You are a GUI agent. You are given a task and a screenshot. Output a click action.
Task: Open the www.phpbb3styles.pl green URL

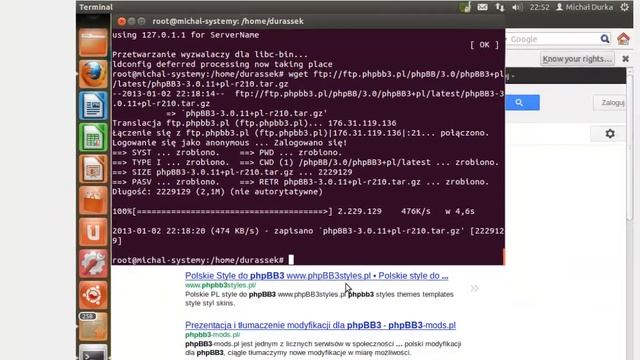pos(220,285)
